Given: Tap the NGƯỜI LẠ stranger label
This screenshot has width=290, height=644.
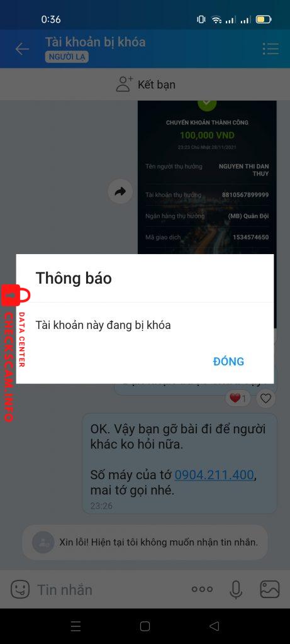Looking at the screenshot, I should coord(67,57).
